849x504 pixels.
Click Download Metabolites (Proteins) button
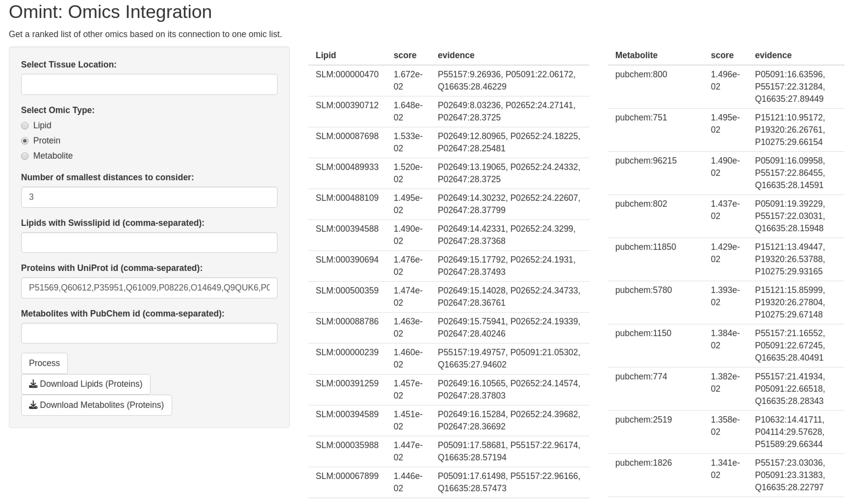97,405
